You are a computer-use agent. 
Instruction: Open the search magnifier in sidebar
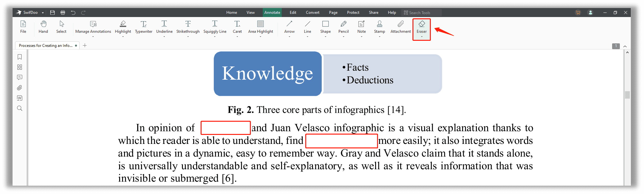(x=20, y=108)
